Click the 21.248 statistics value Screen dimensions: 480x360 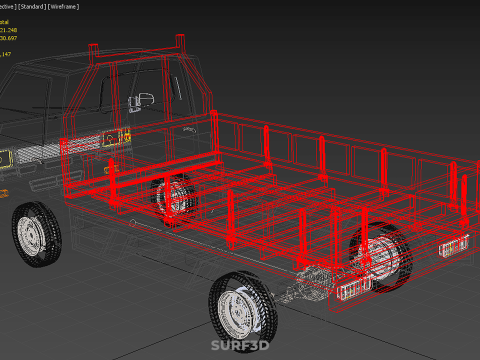click(8, 30)
